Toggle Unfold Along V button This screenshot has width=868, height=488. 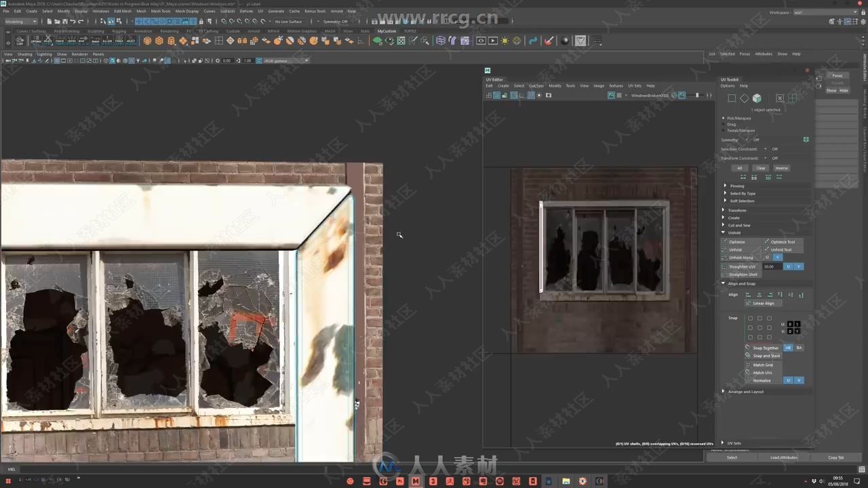[x=777, y=258]
